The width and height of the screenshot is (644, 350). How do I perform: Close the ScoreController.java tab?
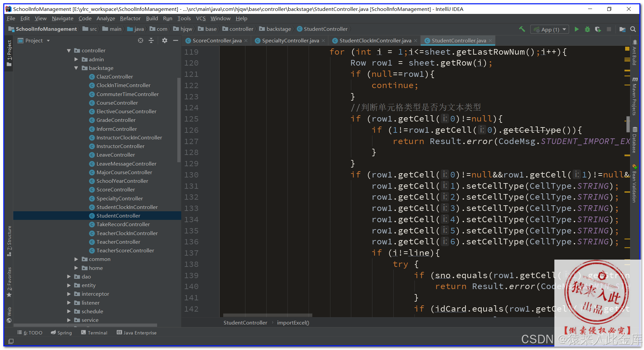(x=246, y=41)
